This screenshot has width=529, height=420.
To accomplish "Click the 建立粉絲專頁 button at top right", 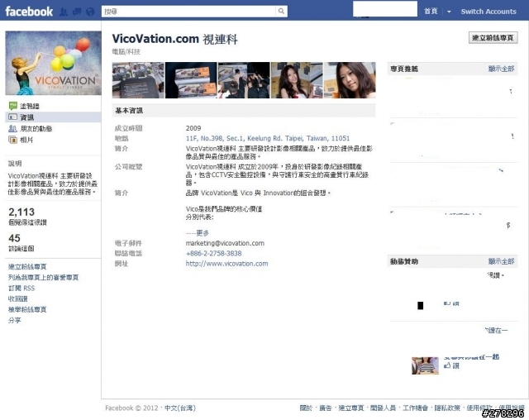I will point(493,38).
